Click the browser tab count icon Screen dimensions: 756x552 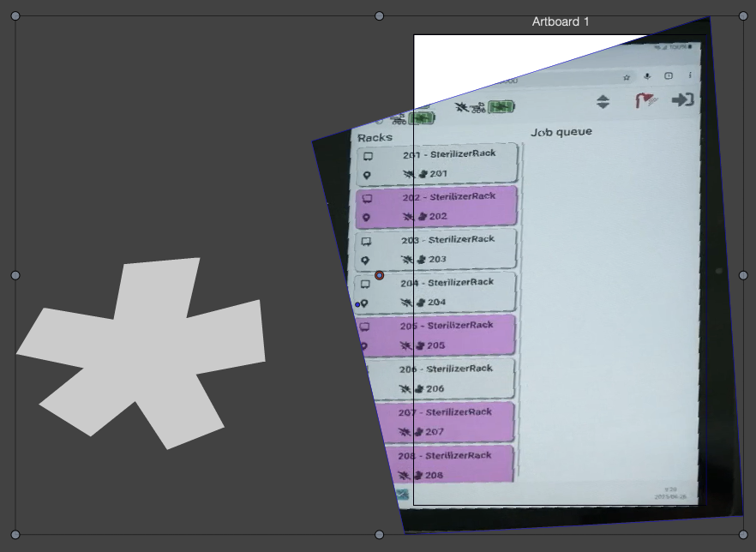click(x=669, y=76)
